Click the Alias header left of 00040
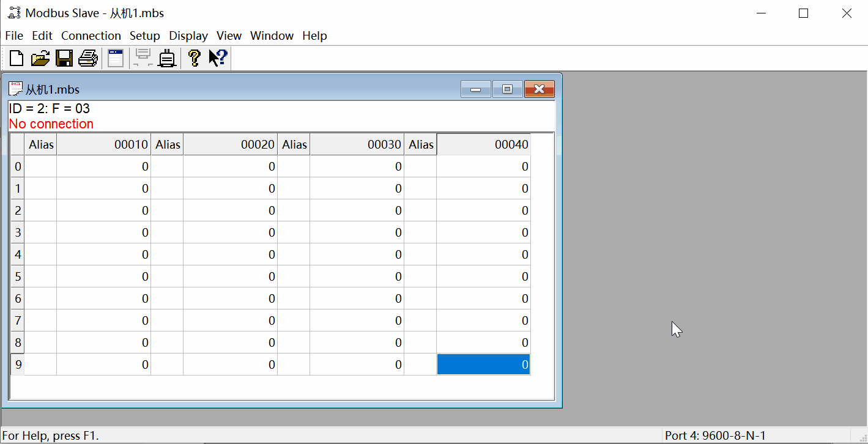 click(x=420, y=144)
